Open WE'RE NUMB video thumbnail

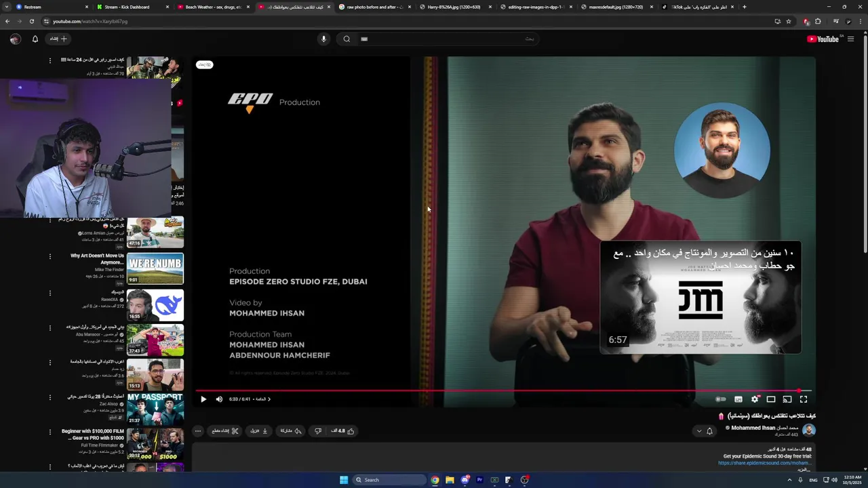[155, 268]
